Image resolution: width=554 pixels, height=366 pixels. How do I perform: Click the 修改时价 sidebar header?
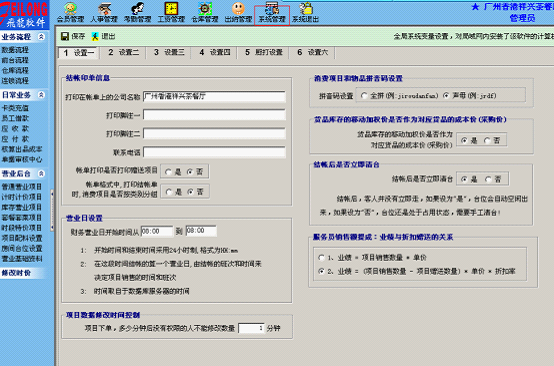coord(23,273)
